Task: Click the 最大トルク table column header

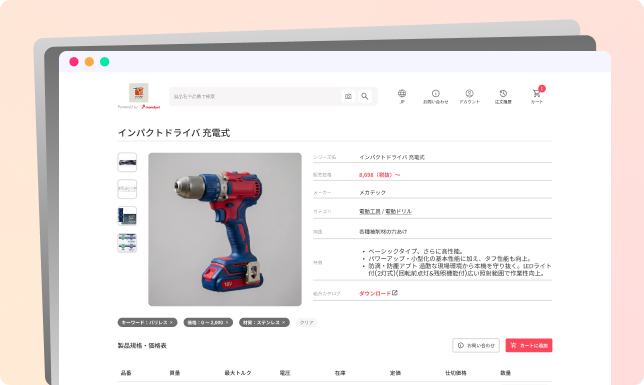Action: click(x=238, y=373)
